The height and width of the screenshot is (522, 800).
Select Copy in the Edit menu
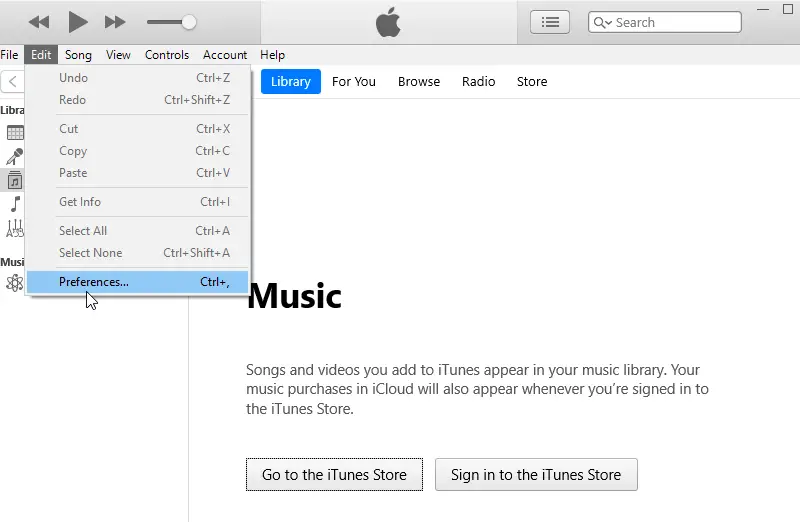click(x=138, y=151)
